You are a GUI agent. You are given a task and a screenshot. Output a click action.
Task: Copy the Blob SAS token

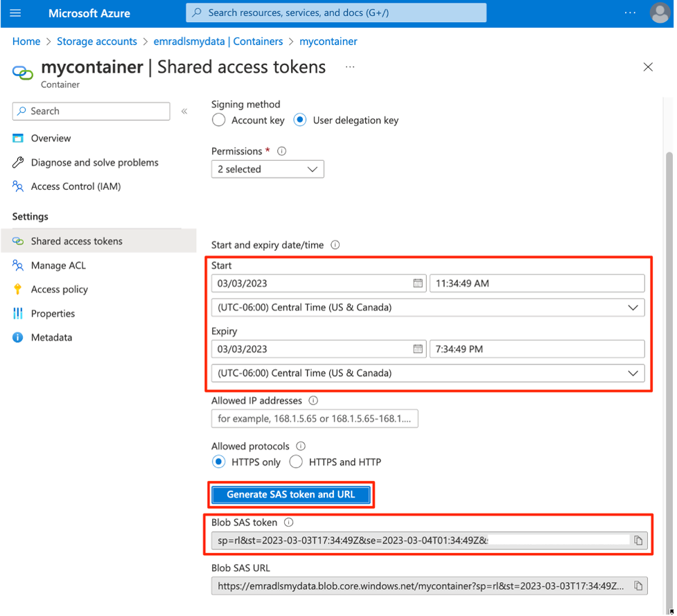[x=638, y=540]
